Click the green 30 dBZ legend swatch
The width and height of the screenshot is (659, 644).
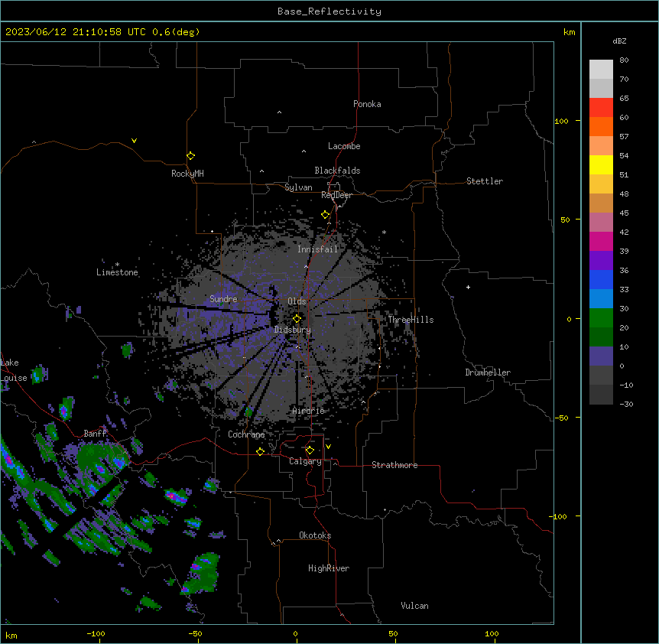click(601, 318)
